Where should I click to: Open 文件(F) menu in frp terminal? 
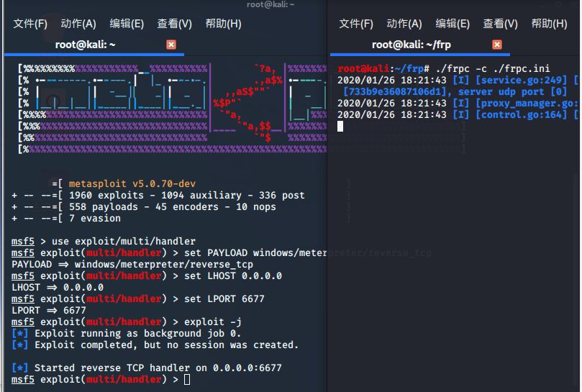[x=356, y=24]
